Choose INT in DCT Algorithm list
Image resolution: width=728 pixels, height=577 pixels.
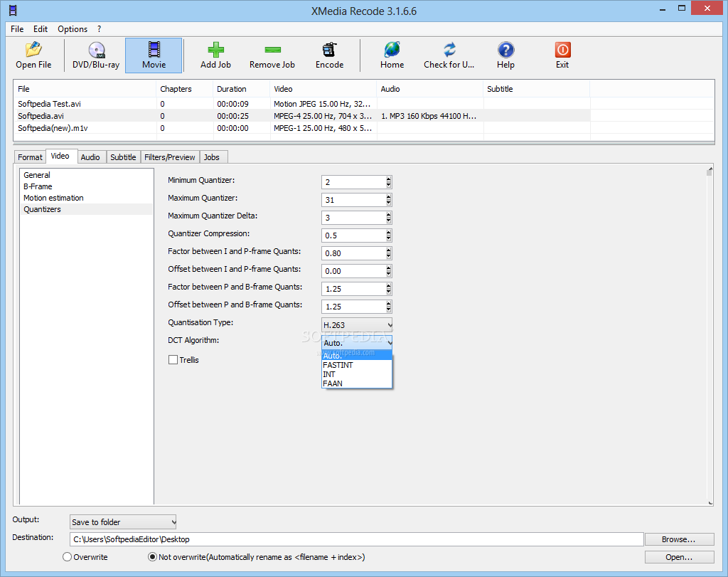[357, 374]
